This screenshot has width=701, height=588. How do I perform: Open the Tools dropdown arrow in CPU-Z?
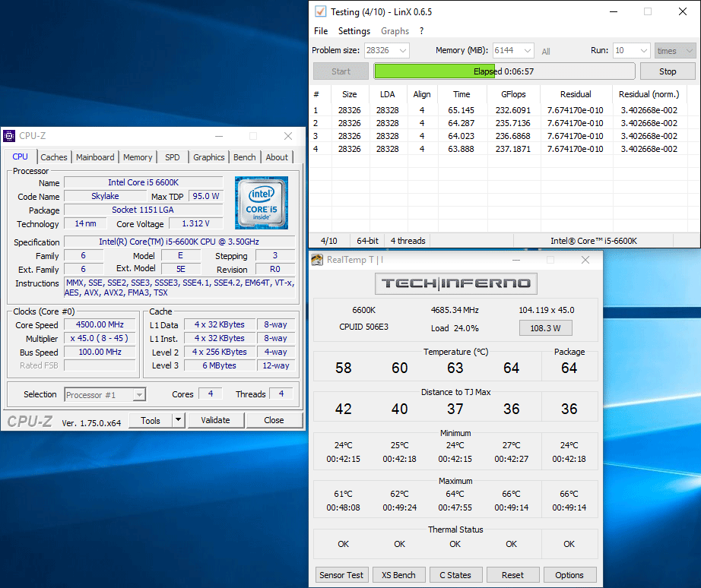coord(179,420)
